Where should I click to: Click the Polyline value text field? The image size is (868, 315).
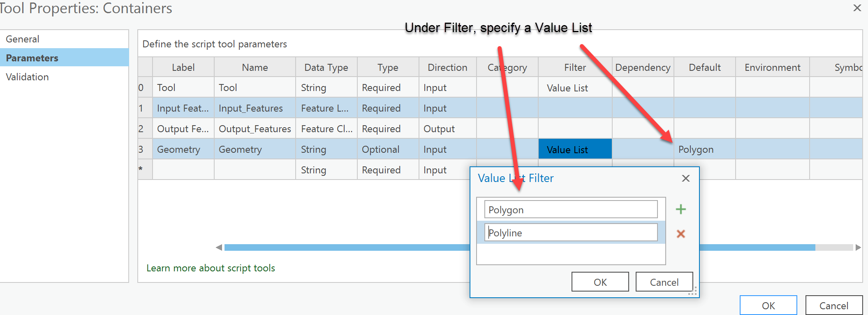pyautogui.click(x=571, y=233)
